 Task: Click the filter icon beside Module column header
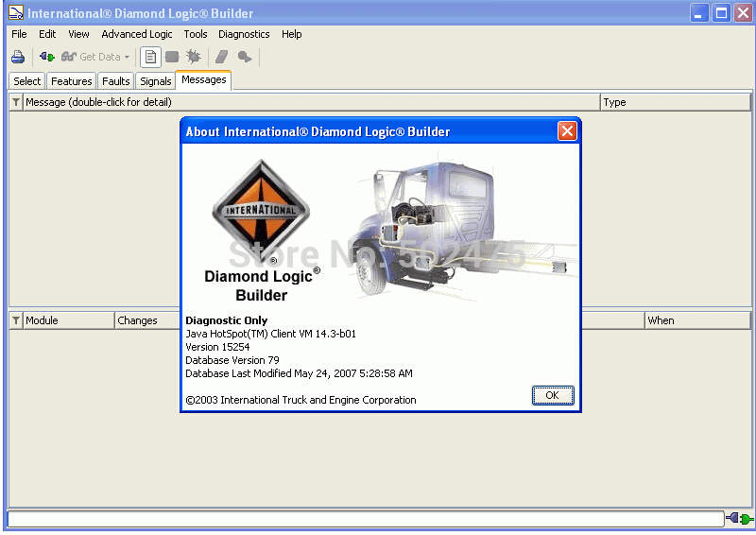[16, 320]
